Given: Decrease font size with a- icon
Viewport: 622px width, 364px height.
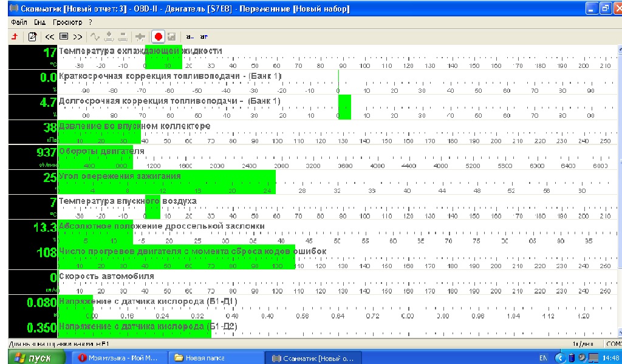Looking at the screenshot, I should (190, 37).
